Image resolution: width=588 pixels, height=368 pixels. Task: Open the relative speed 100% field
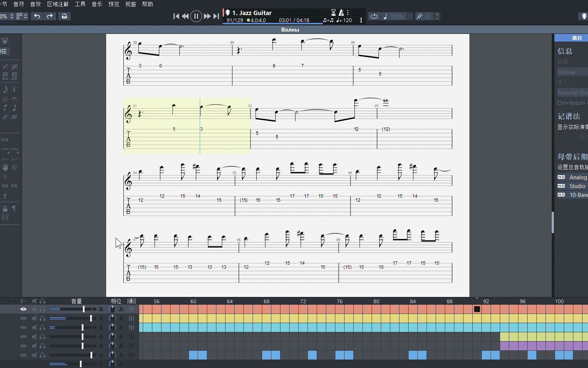click(x=397, y=16)
